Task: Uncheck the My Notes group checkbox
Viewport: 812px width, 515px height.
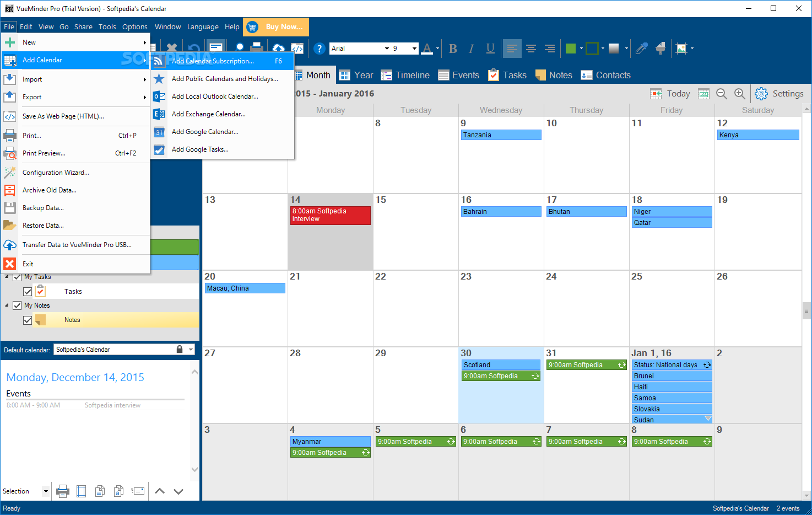Action: click(17, 305)
